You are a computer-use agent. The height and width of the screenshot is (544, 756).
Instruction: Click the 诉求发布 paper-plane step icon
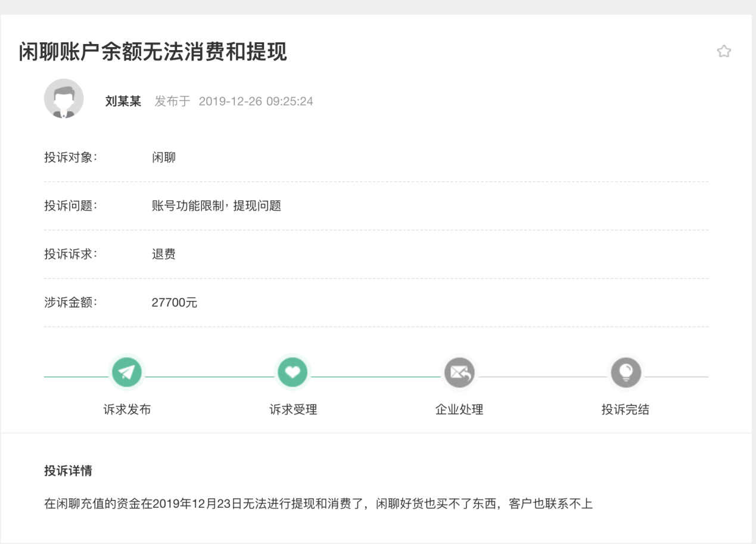(x=126, y=372)
